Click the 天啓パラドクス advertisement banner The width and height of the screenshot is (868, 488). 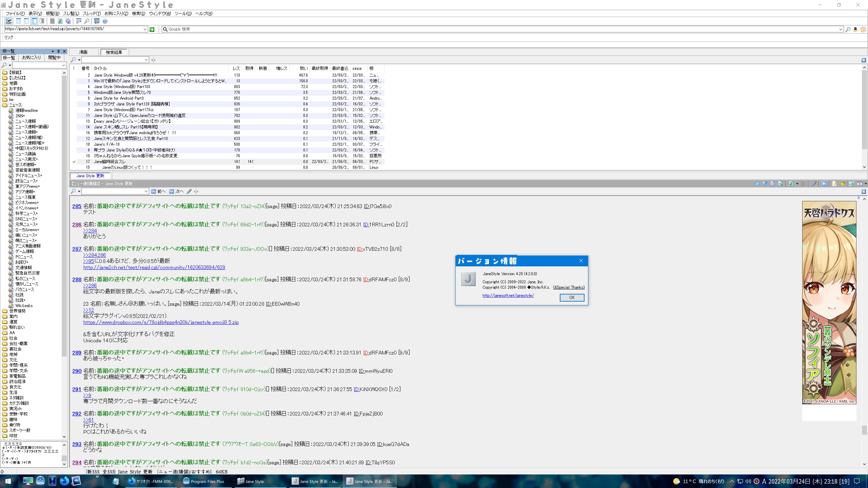829,302
